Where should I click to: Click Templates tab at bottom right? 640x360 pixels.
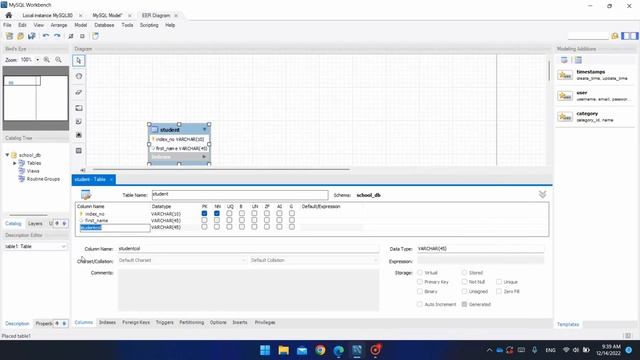pyautogui.click(x=568, y=324)
